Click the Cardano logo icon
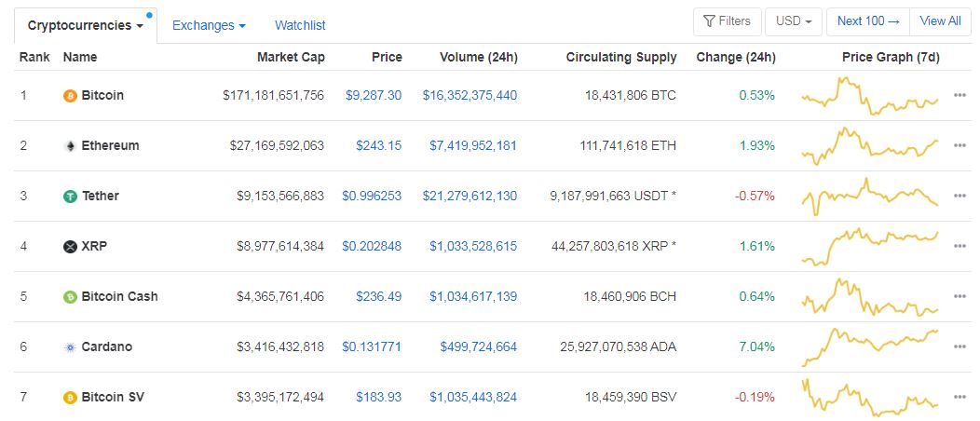Screen dimensions: 980x421 coord(70,347)
